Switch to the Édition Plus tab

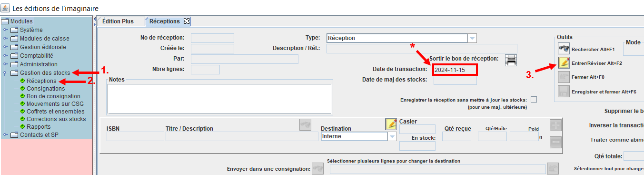[121, 21]
